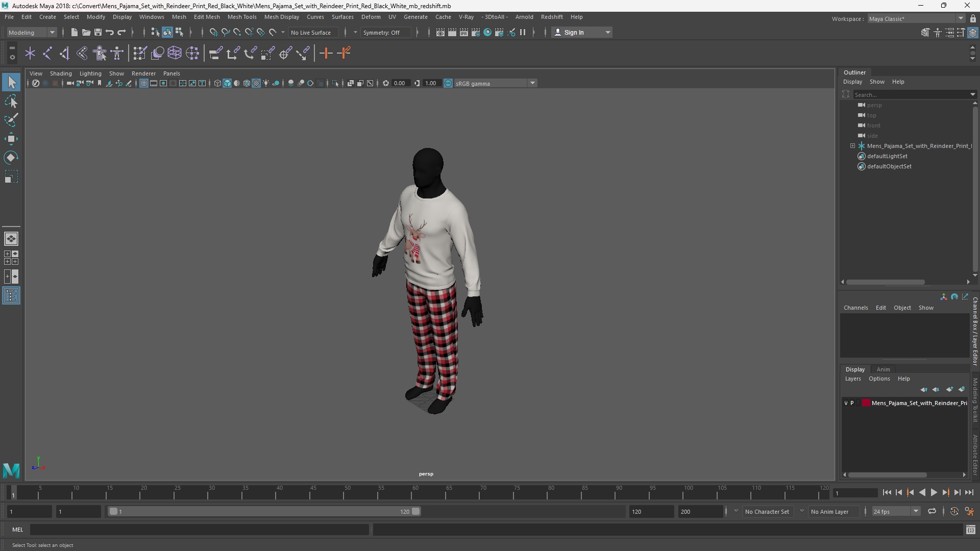Open the Script Editor icon
This screenshot has width=980, height=551.
point(970,530)
